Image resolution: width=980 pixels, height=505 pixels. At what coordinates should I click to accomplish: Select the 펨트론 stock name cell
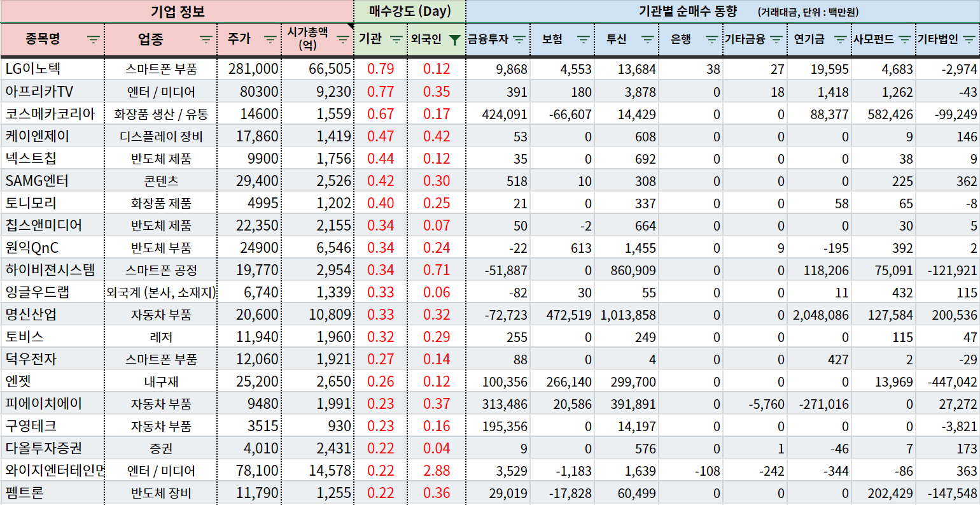click(x=52, y=493)
